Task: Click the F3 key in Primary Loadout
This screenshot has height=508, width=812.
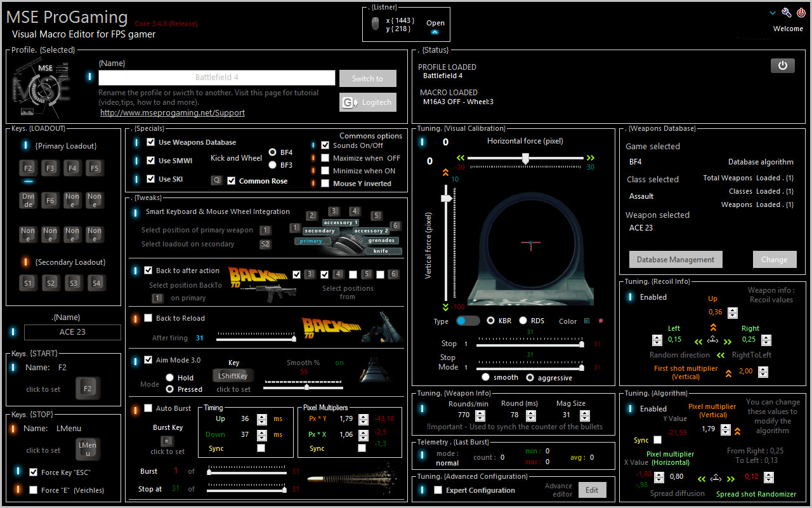Action: (50, 168)
